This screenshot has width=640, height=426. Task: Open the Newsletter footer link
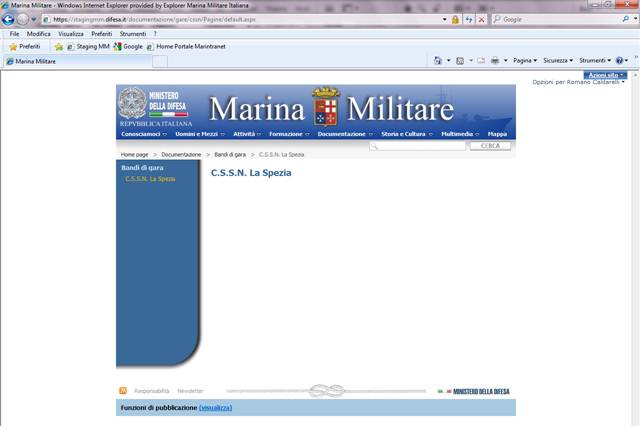click(190, 391)
